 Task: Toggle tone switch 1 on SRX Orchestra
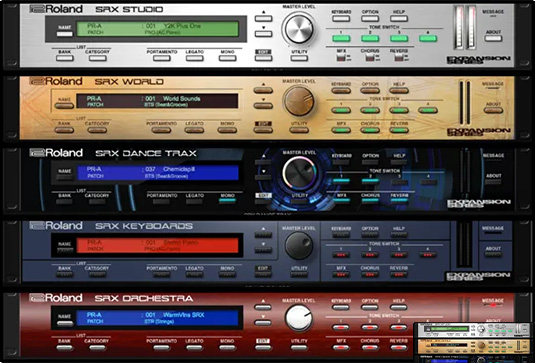tap(341, 328)
